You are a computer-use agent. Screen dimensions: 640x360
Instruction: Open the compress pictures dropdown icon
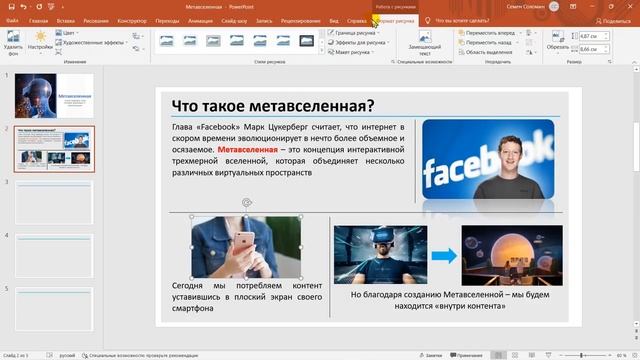click(138, 37)
